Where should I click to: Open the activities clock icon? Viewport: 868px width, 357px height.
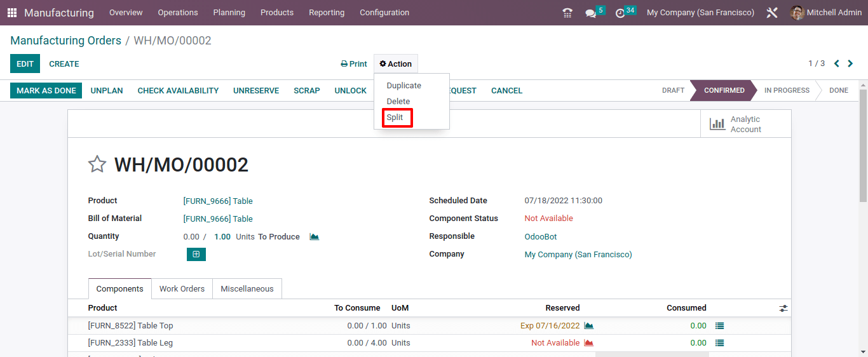point(620,13)
